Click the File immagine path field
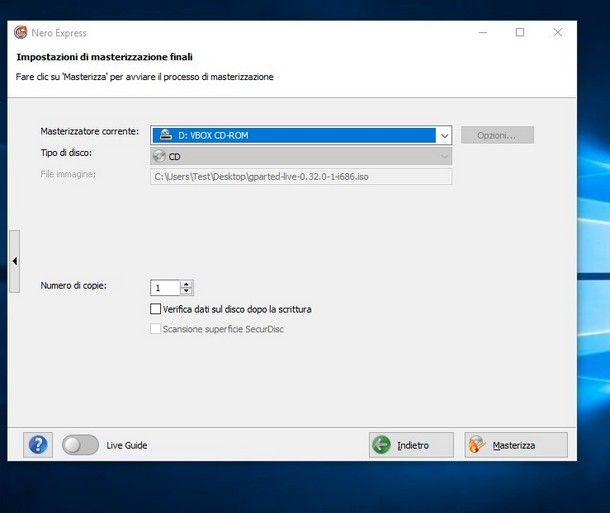 click(x=301, y=177)
